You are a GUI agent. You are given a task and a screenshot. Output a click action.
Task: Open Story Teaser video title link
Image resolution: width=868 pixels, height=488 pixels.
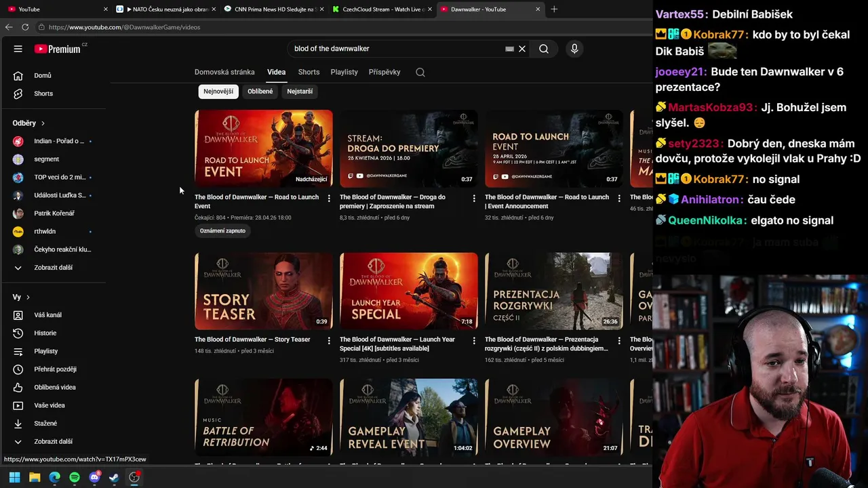[252, 340]
